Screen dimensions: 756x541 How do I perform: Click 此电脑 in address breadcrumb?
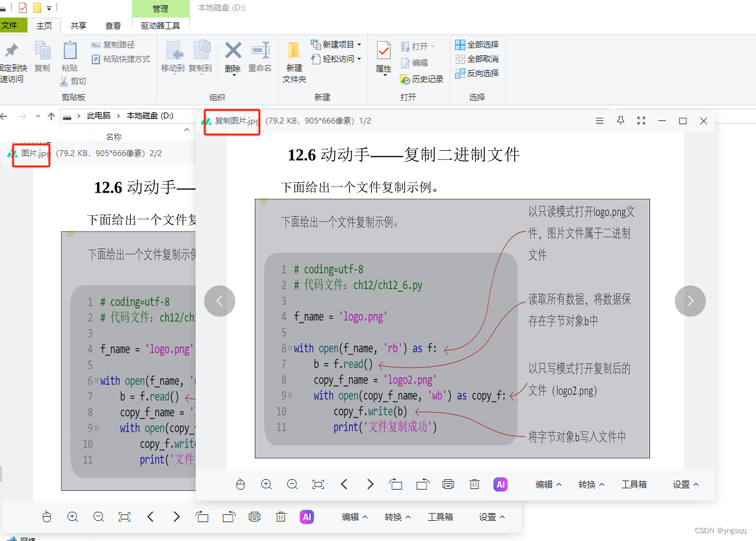click(x=99, y=116)
